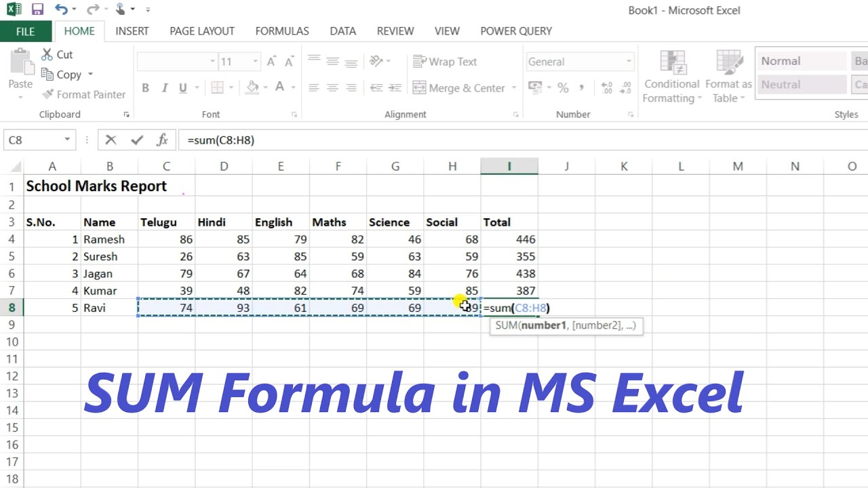This screenshot has height=488, width=868.
Task: Select column I header
Action: 509,166
